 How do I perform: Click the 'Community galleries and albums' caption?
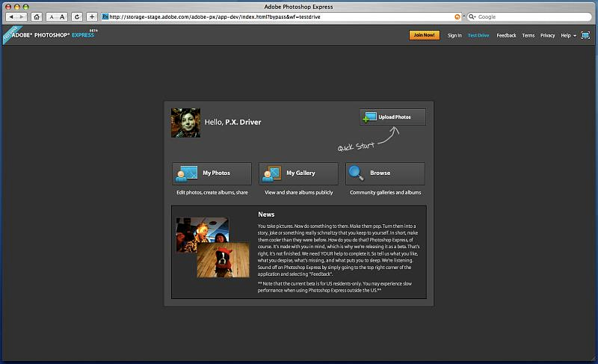pyautogui.click(x=385, y=193)
